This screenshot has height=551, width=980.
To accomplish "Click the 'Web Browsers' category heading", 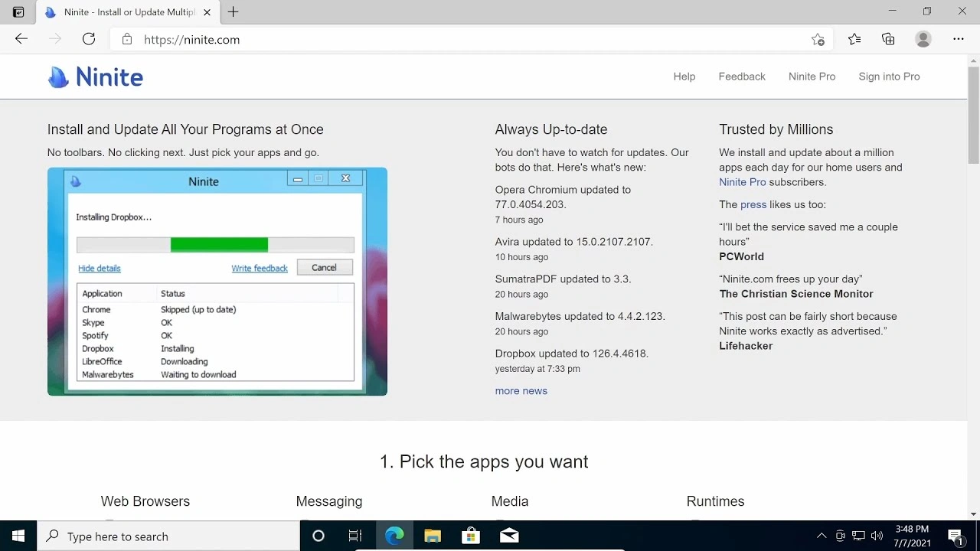I will click(x=145, y=501).
